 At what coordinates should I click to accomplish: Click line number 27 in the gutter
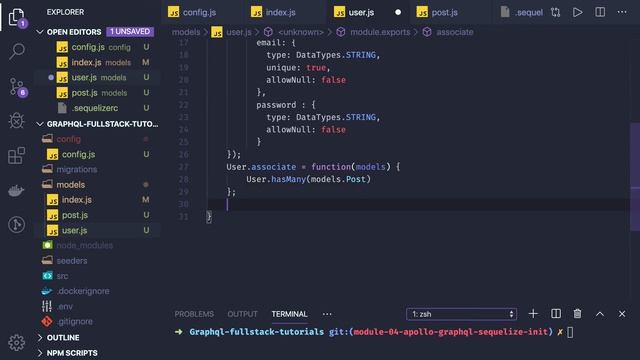pos(184,167)
